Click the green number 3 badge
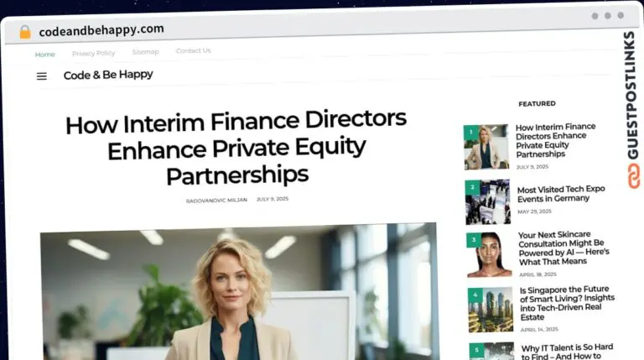 (474, 240)
